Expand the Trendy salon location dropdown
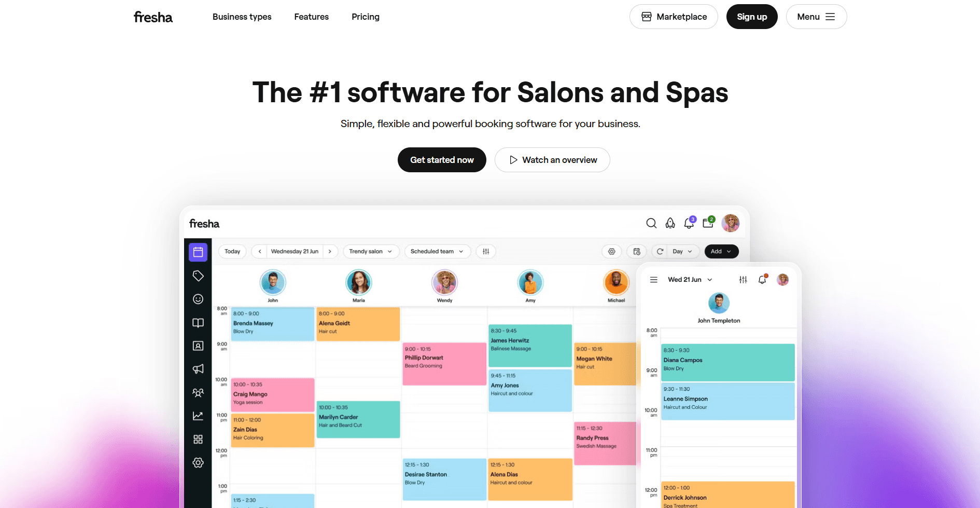The image size is (980, 508). point(370,252)
